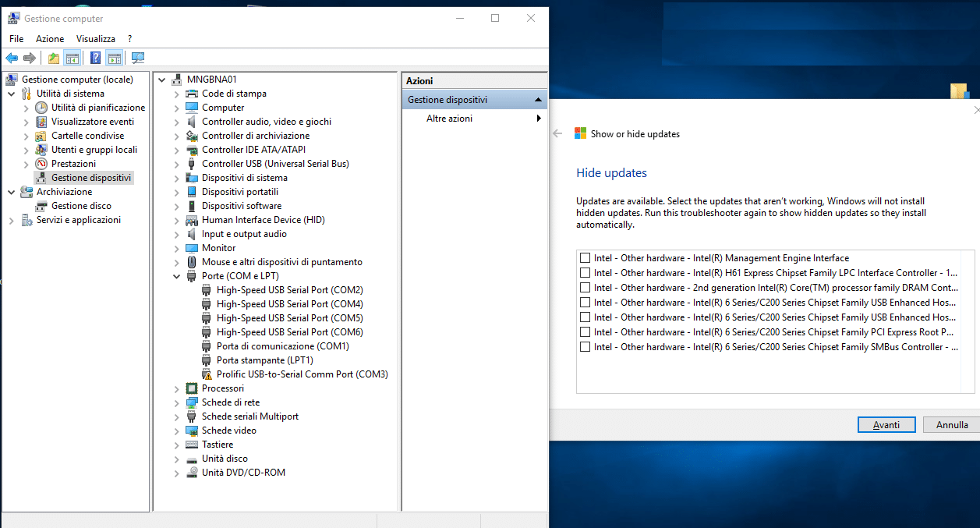980x528 pixels.
Task: Check the Intel H61 Express Chipset LPC update
Action: coord(585,273)
